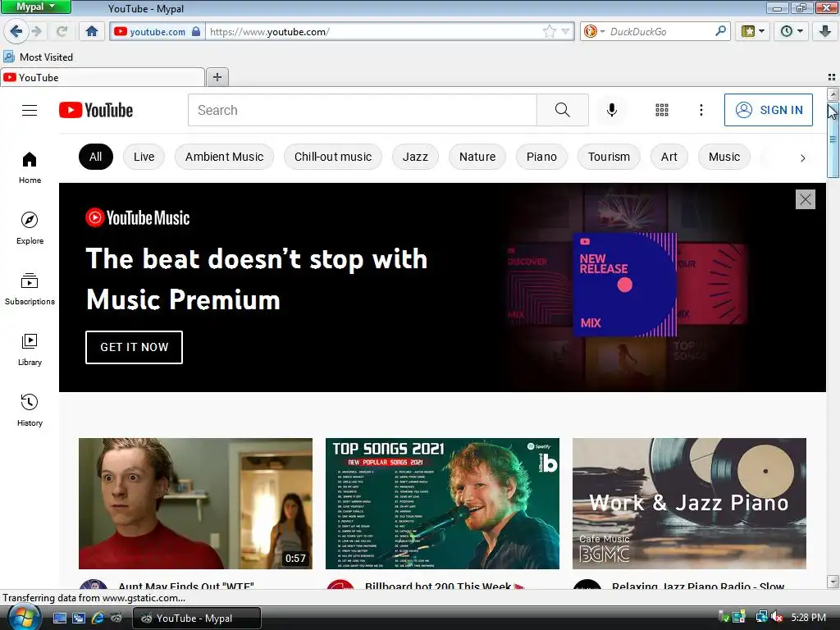This screenshot has height=630, width=840.
Task: Open the Mypal application menu
Action: click(x=36, y=7)
